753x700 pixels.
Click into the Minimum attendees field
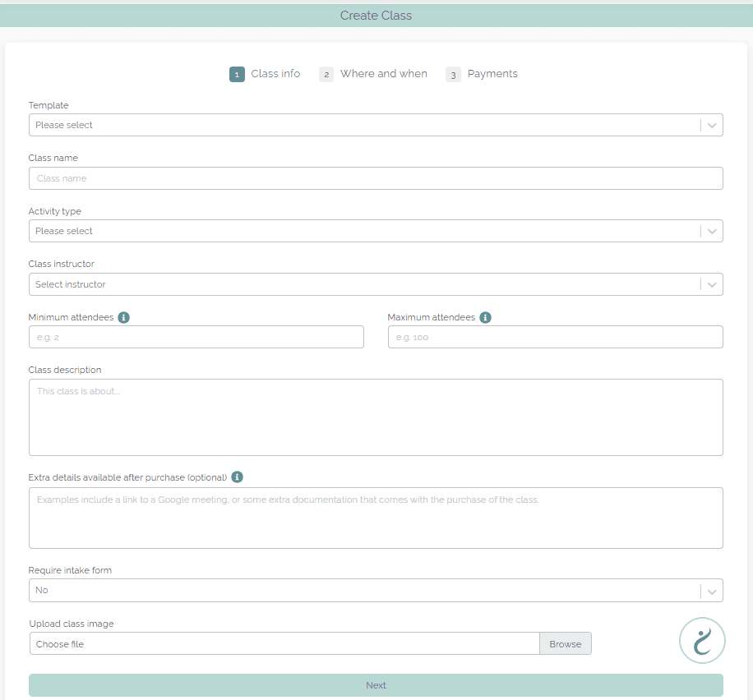pyautogui.click(x=196, y=337)
